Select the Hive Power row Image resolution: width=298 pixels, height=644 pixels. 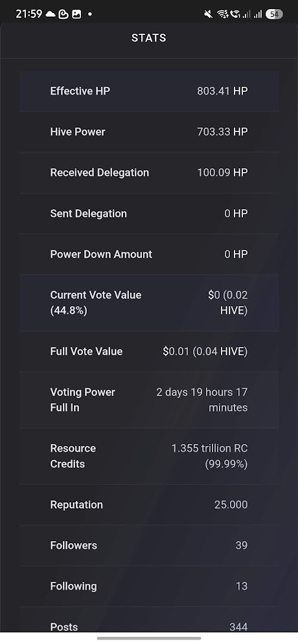(x=149, y=132)
